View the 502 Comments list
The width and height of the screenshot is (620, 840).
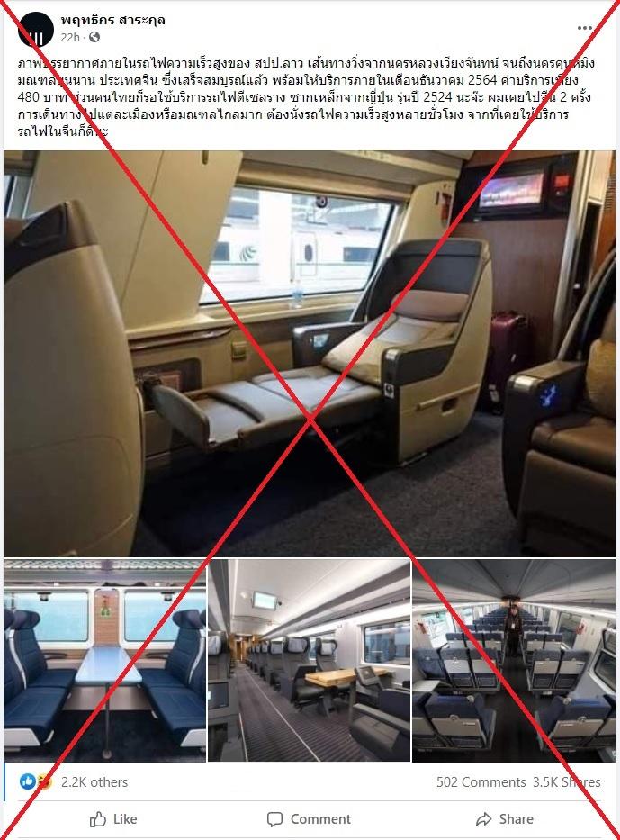point(481,782)
